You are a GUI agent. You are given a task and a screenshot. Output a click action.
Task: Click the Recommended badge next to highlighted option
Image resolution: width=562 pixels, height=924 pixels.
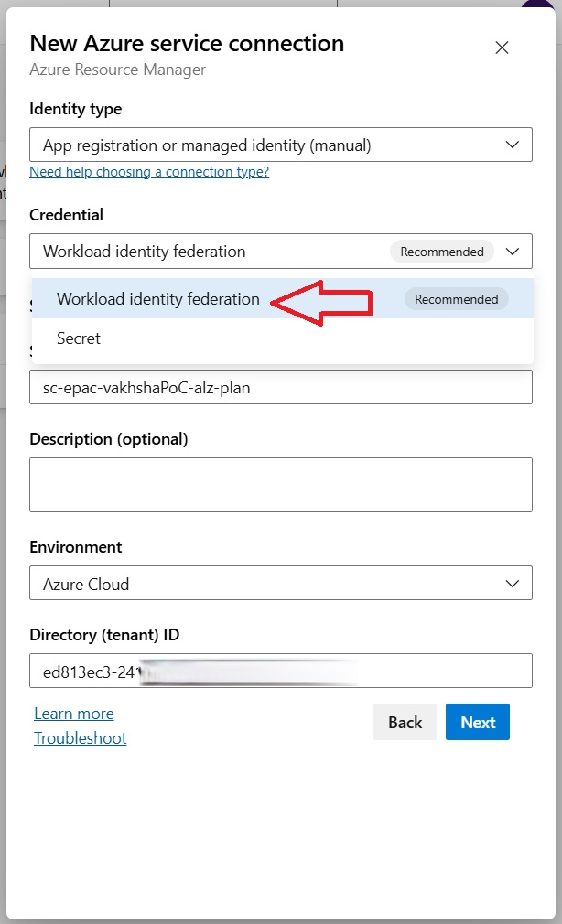tap(456, 299)
